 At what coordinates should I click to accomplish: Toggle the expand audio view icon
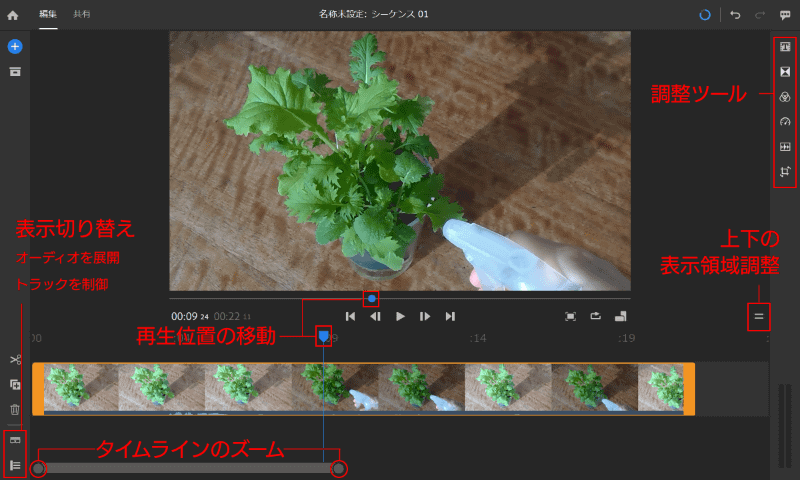point(15,440)
